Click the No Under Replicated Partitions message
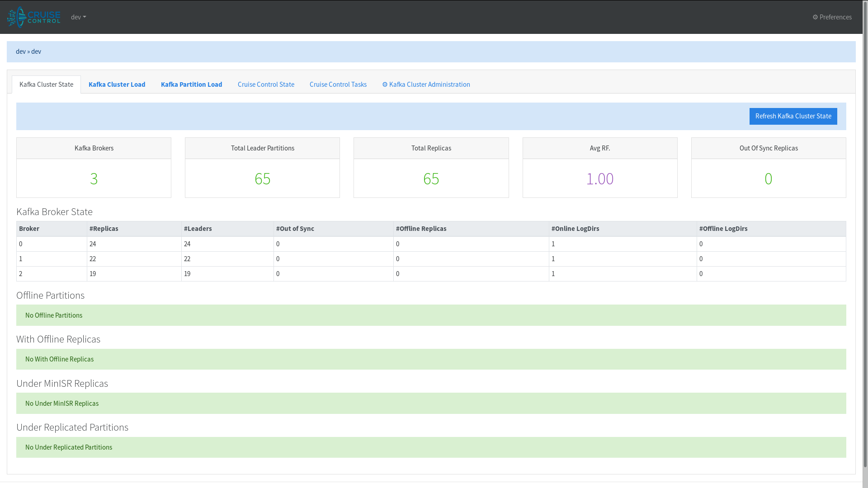 pos(431,447)
